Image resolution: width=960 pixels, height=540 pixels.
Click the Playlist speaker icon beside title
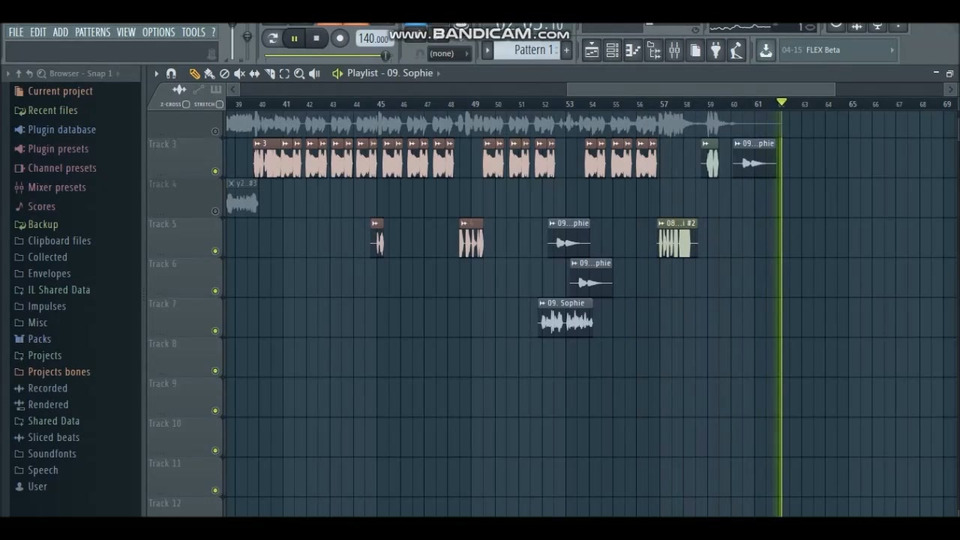pos(337,73)
